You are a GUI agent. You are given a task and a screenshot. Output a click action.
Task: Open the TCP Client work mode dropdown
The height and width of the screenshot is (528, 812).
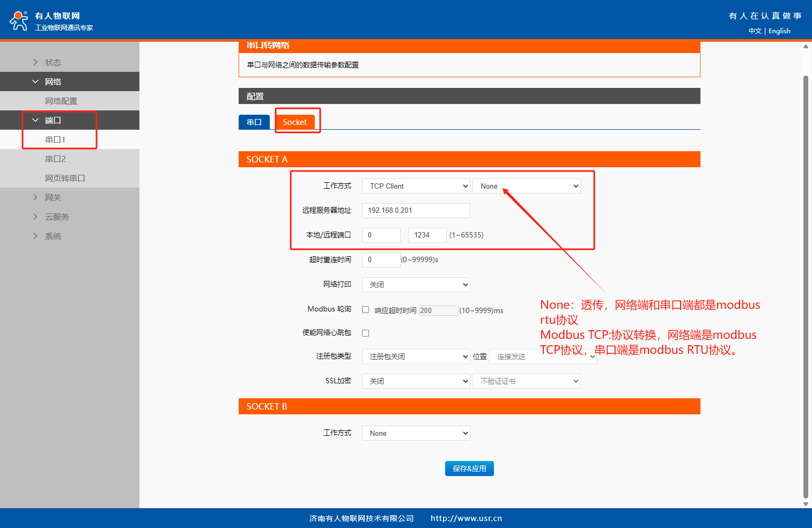point(416,186)
